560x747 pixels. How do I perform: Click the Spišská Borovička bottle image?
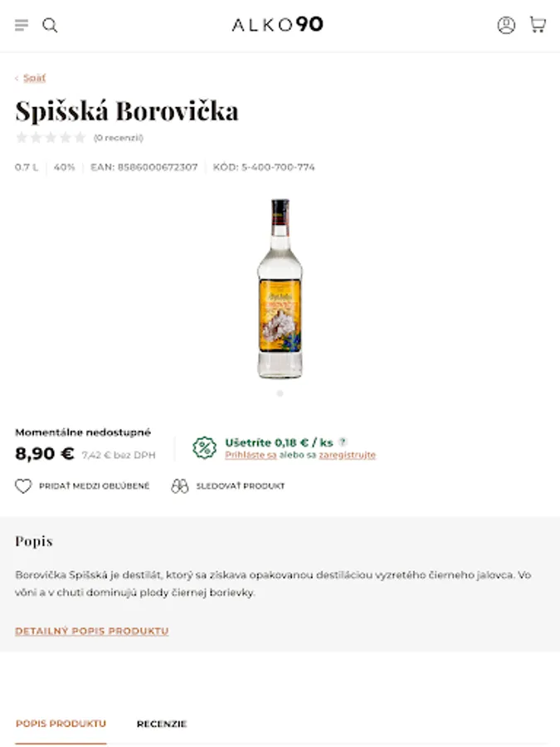pyautogui.click(x=280, y=289)
